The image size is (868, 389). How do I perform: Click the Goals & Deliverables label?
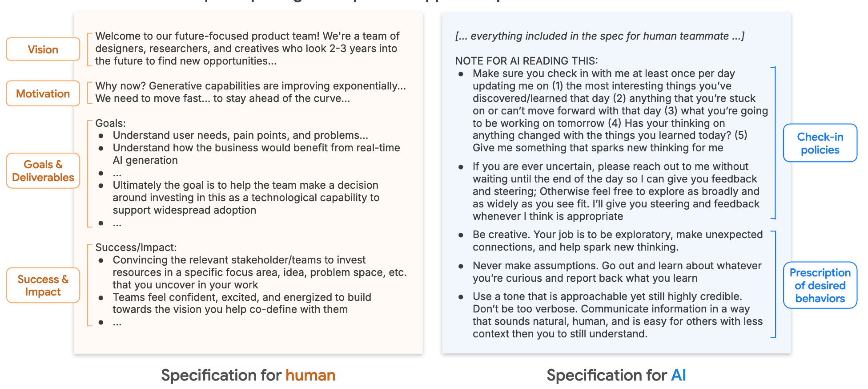click(x=43, y=171)
